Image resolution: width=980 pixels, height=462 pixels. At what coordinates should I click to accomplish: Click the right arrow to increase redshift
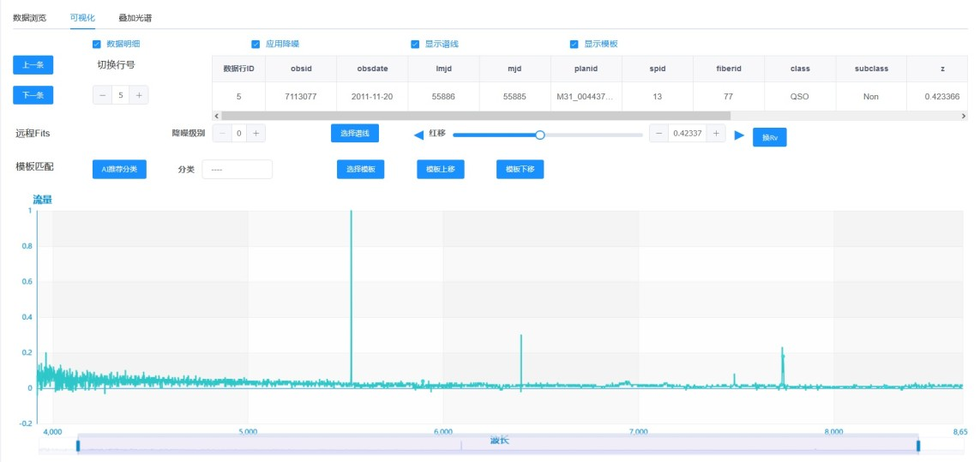click(739, 135)
